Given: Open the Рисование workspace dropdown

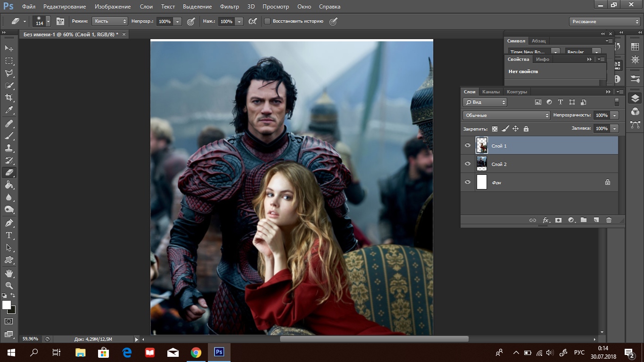Looking at the screenshot, I should [x=604, y=22].
